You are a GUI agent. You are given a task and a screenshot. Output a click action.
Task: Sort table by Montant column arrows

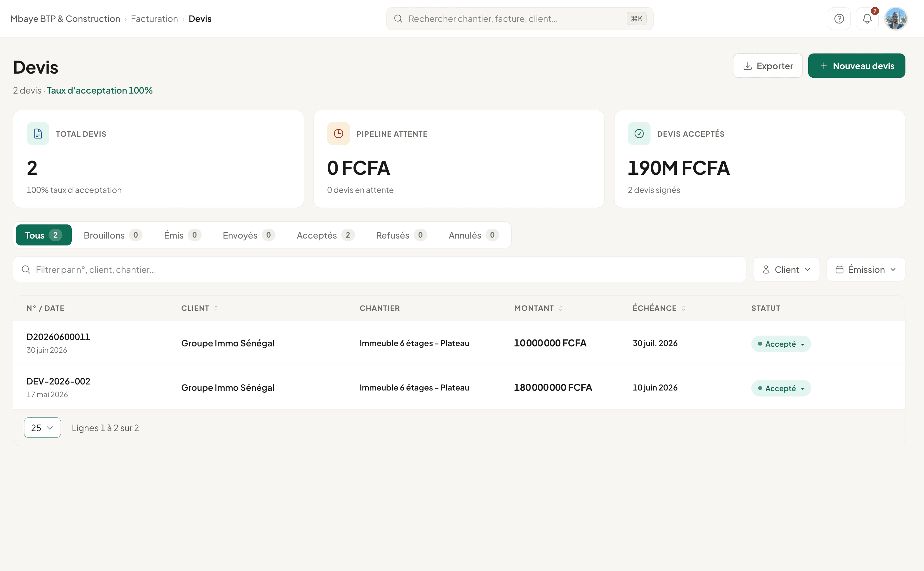(x=561, y=308)
